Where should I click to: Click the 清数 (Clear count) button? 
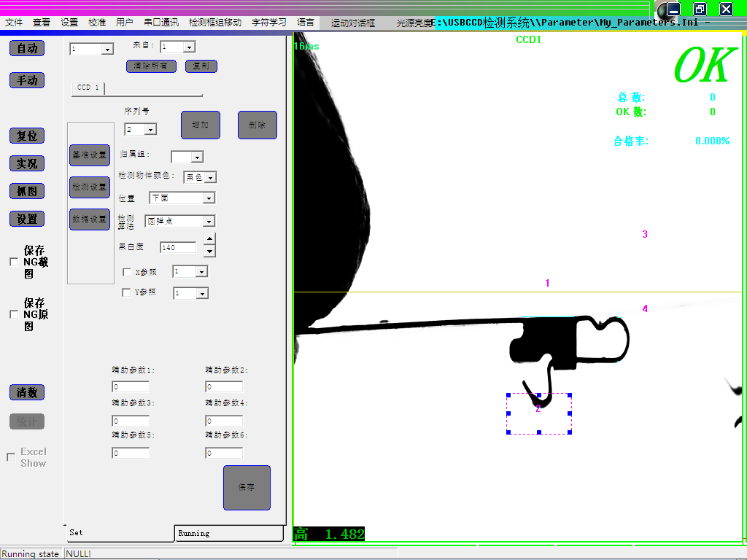click(27, 392)
